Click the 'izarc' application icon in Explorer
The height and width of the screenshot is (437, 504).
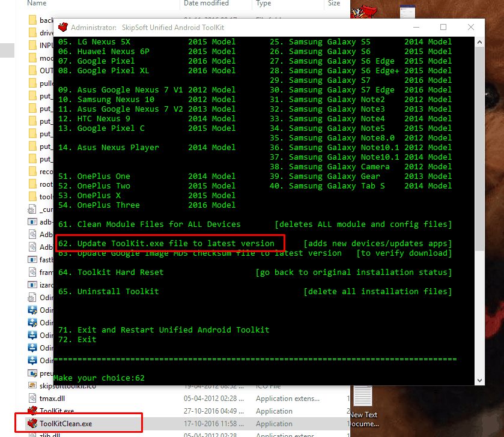(32, 285)
